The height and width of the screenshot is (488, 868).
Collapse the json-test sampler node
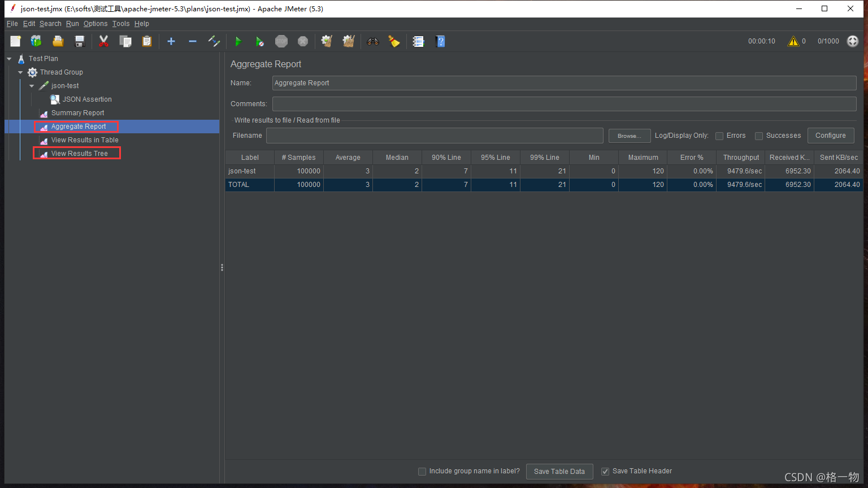coord(32,86)
